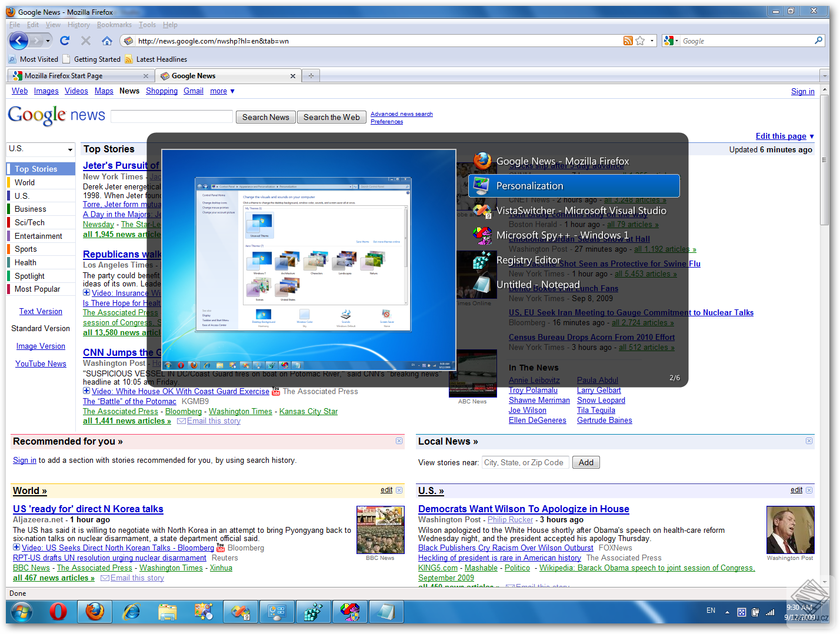
Task: Click the Personalization taskbar button
Action: pos(277,612)
